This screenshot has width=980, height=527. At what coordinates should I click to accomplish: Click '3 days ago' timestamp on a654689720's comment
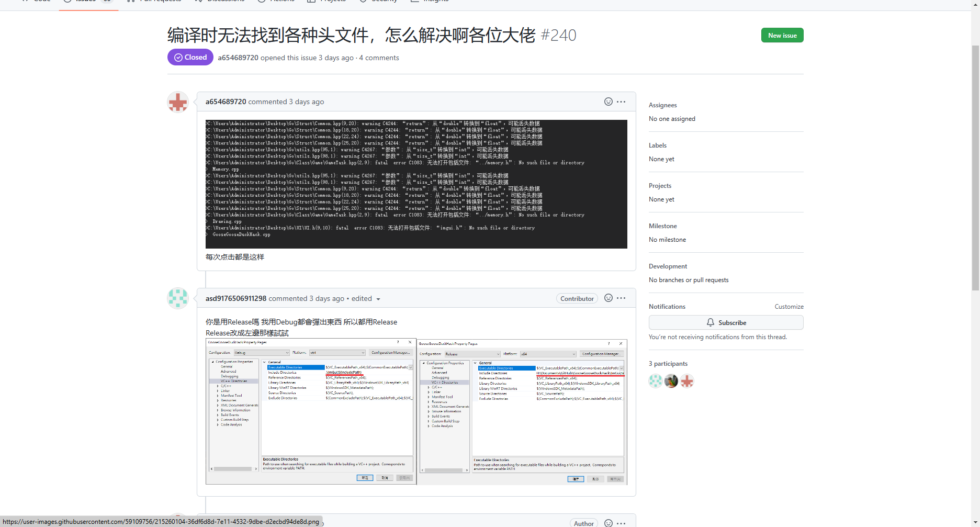click(307, 102)
